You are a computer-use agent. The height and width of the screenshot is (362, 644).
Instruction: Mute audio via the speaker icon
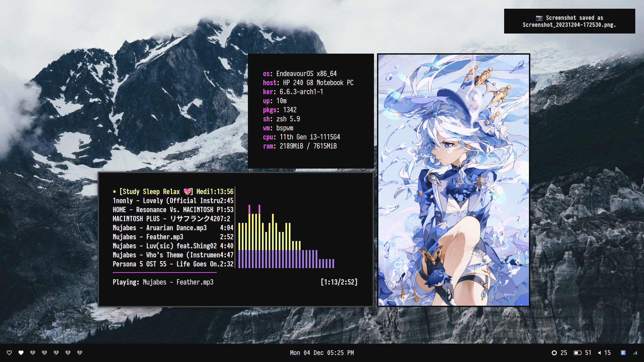click(599, 353)
